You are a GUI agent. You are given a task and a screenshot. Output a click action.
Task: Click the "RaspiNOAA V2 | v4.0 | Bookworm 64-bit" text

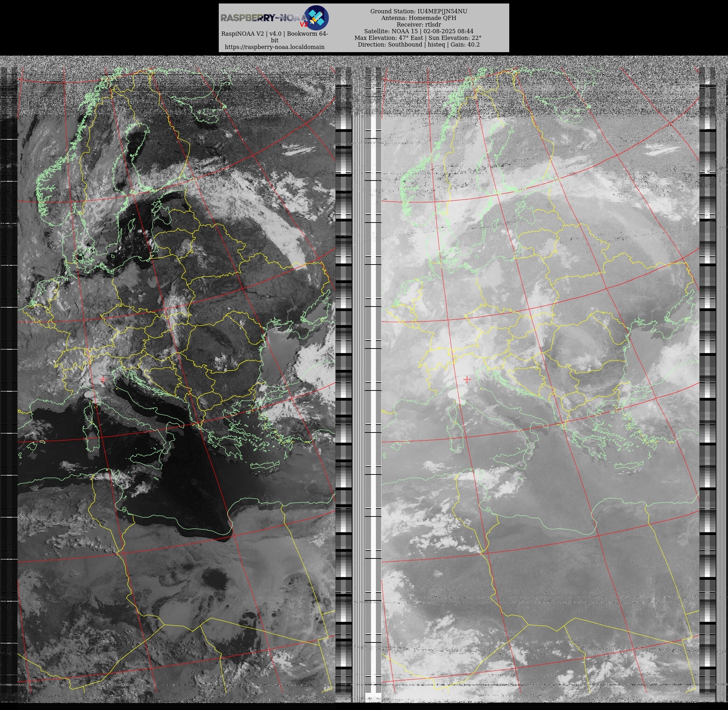click(x=274, y=37)
